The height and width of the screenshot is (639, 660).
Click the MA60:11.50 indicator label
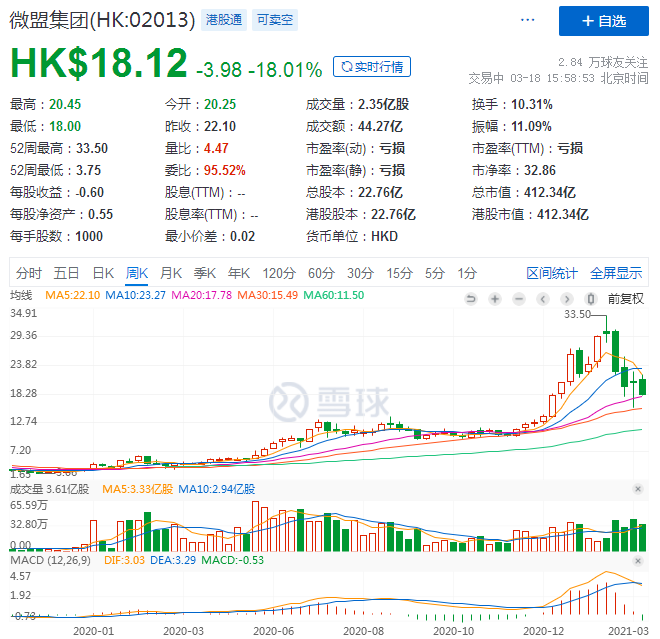[x=334, y=295]
